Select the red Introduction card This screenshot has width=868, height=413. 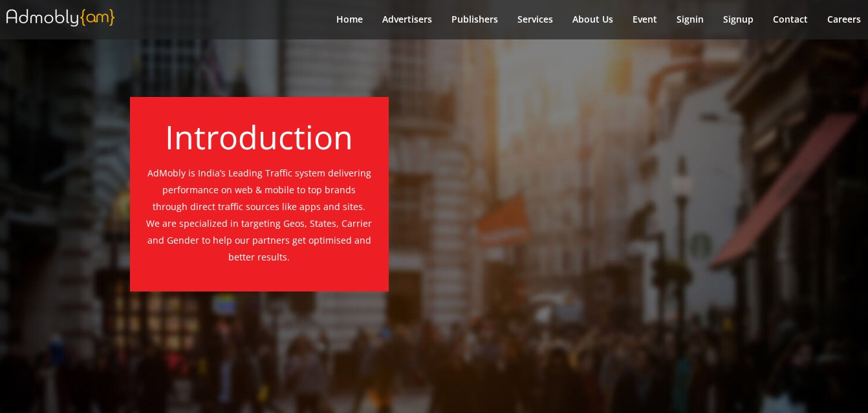[259, 194]
